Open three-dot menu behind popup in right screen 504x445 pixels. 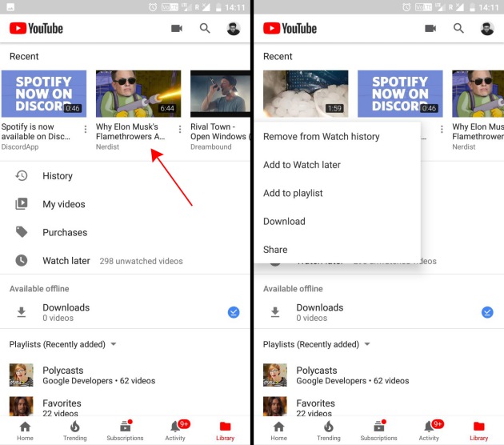[442, 129]
